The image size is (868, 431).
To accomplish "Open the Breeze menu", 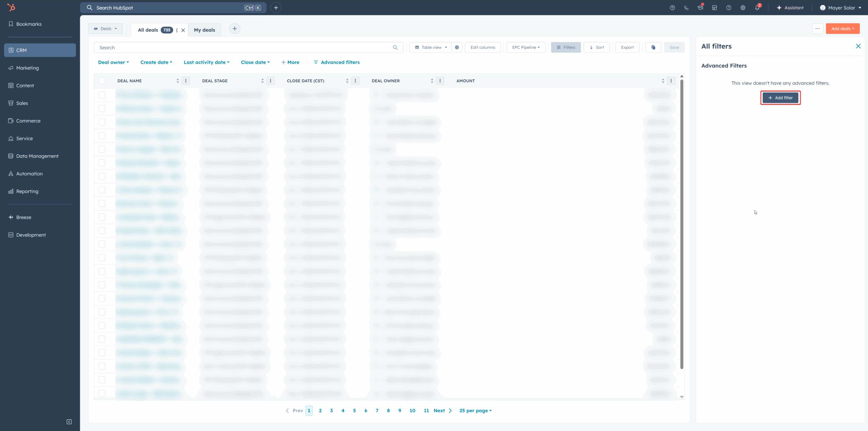I will 40,217.
